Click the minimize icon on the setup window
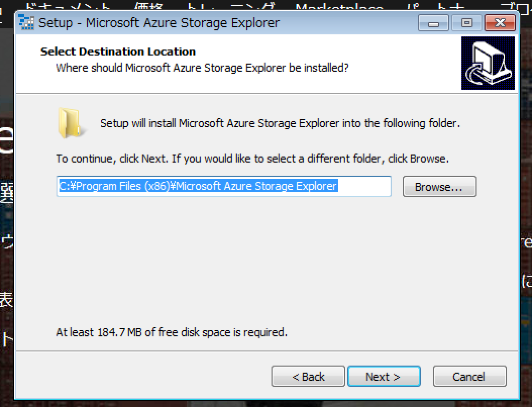532x407 pixels. (x=433, y=23)
